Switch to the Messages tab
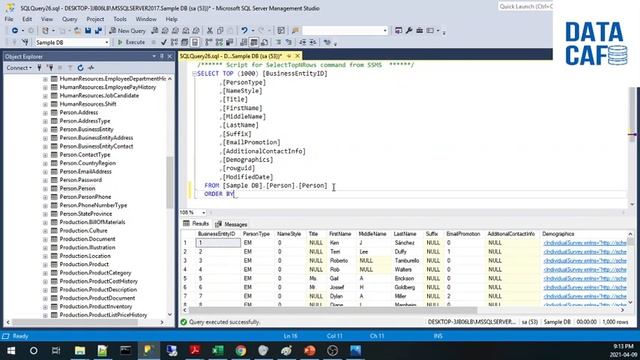 click(231, 224)
